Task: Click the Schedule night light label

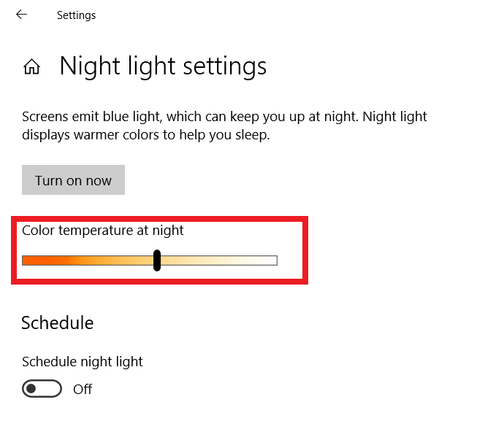Action: pos(83,361)
